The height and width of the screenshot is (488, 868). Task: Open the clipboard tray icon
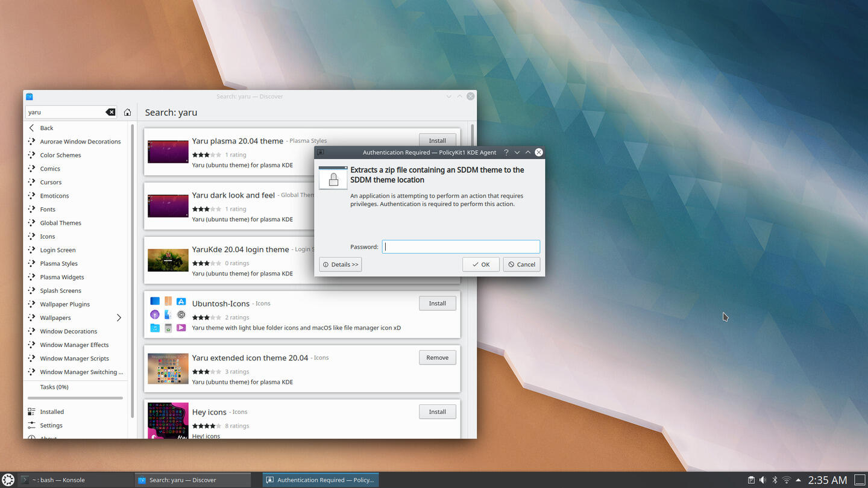751,480
